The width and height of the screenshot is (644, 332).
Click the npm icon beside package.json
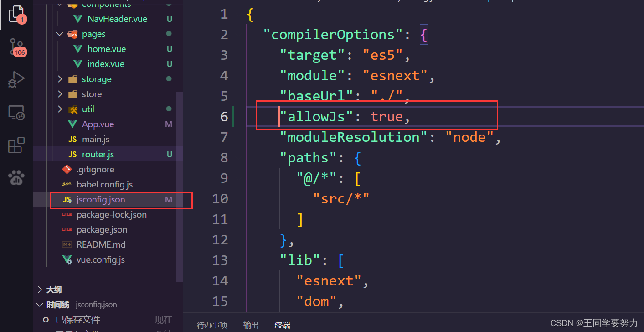click(67, 230)
